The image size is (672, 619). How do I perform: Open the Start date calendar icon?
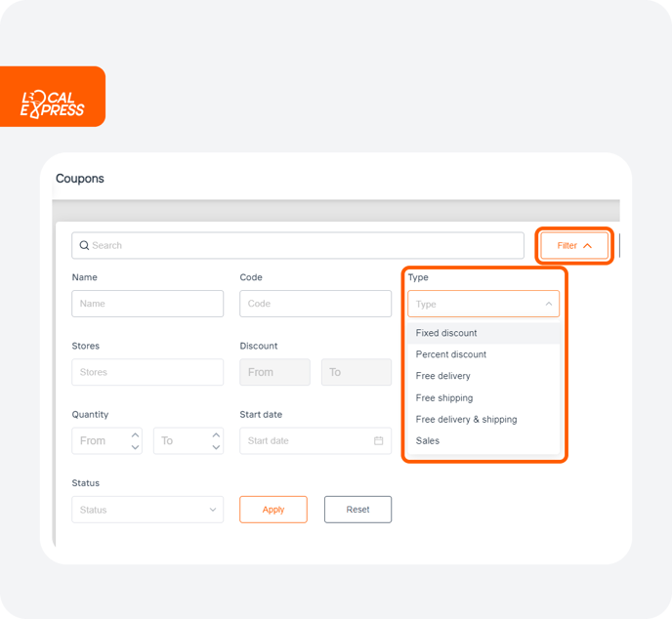pyautogui.click(x=378, y=440)
